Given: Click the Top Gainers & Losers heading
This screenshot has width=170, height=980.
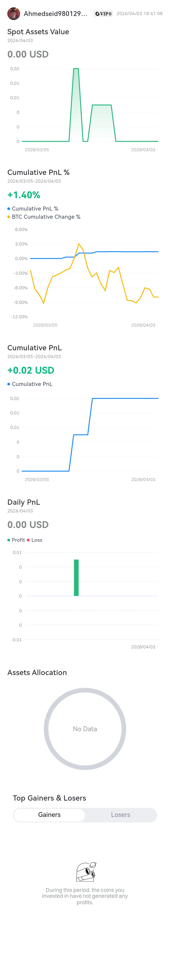Looking at the screenshot, I should (x=50, y=798).
